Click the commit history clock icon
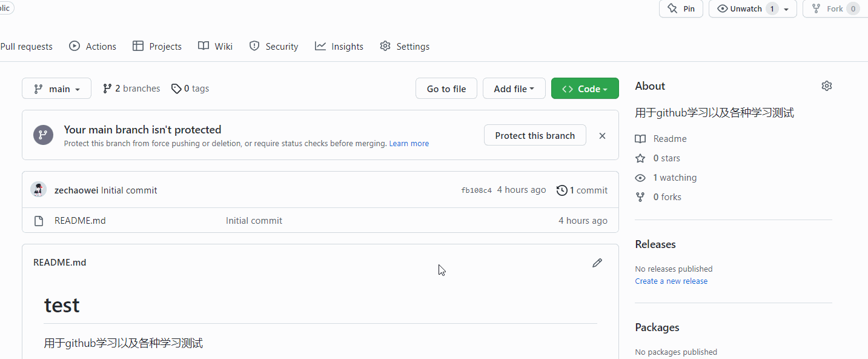 pos(561,190)
